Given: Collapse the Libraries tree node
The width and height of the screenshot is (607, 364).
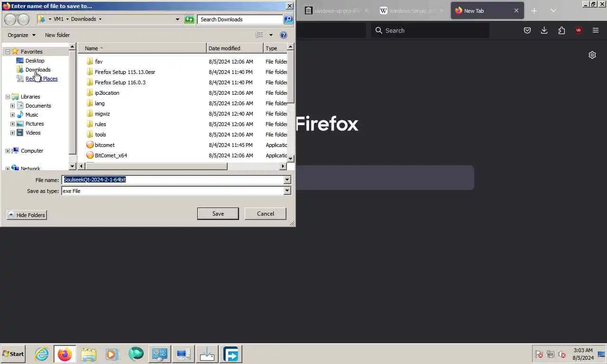Looking at the screenshot, I should (8, 97).
